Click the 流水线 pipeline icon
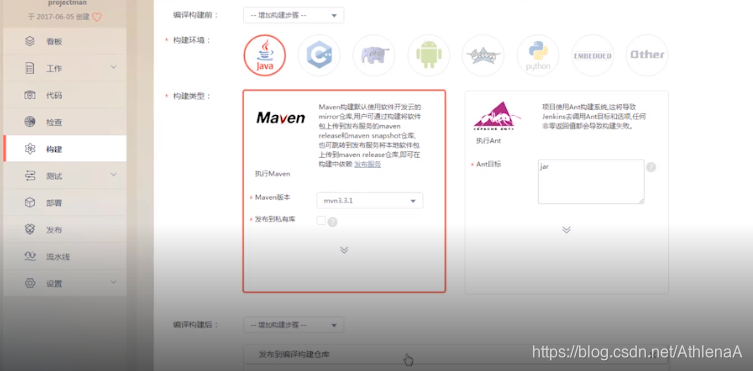Screen dimensions: 753x371 [30, 256]
